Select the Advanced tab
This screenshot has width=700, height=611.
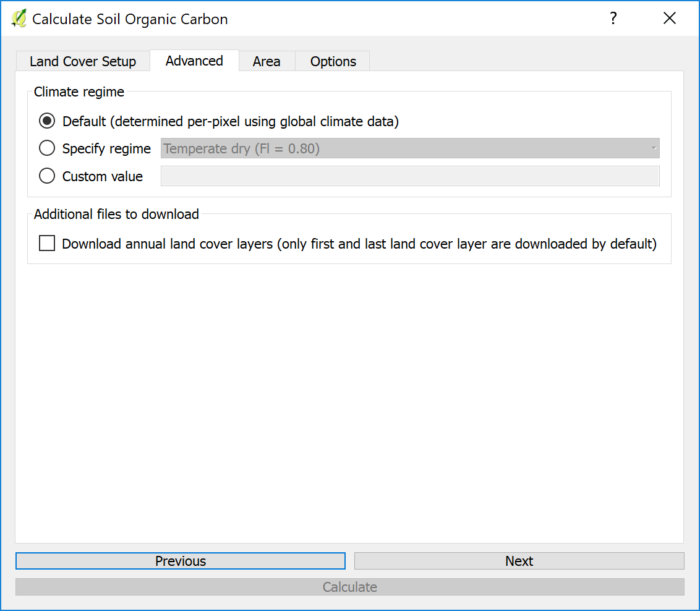click(194, 61)
